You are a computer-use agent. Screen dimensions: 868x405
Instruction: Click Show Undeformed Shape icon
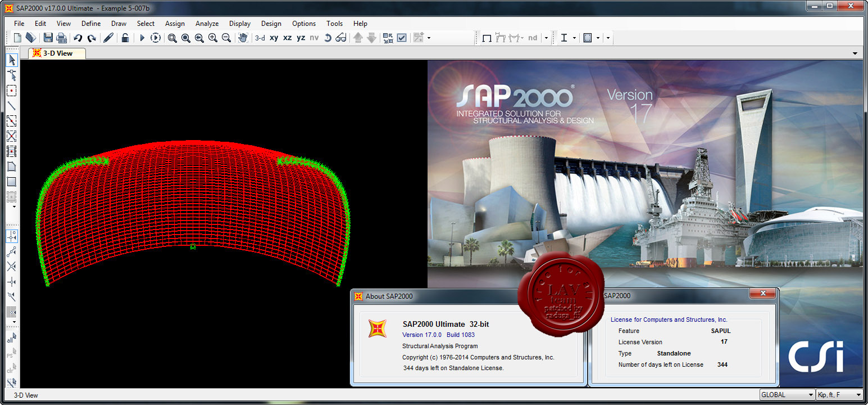pyautogui.click(x=487, y=38)
